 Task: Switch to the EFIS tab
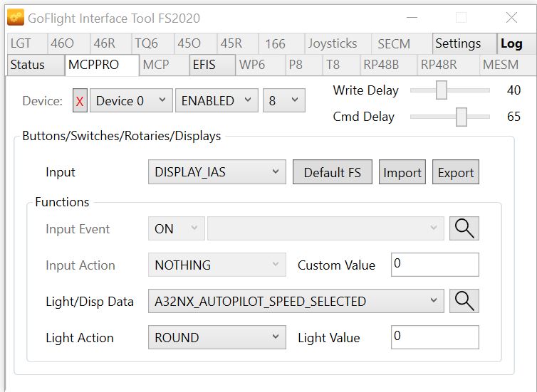(212, 65)
